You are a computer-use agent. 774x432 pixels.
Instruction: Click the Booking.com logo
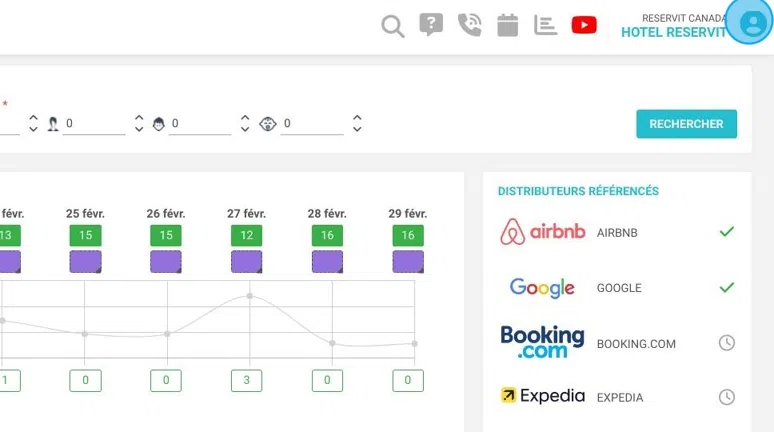542,342
